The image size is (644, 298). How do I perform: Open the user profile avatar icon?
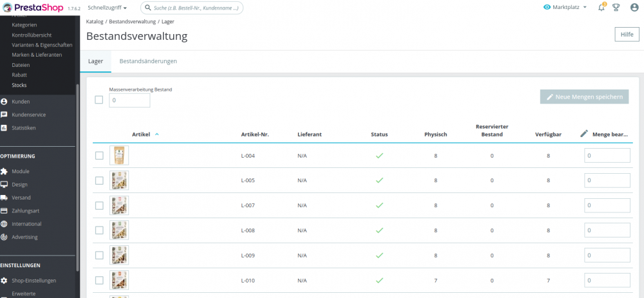coord(634,8)
